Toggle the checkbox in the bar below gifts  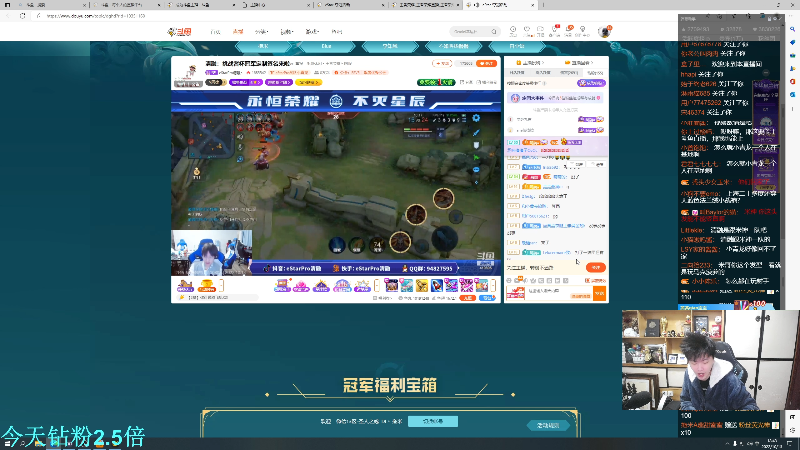coord(375,298)
